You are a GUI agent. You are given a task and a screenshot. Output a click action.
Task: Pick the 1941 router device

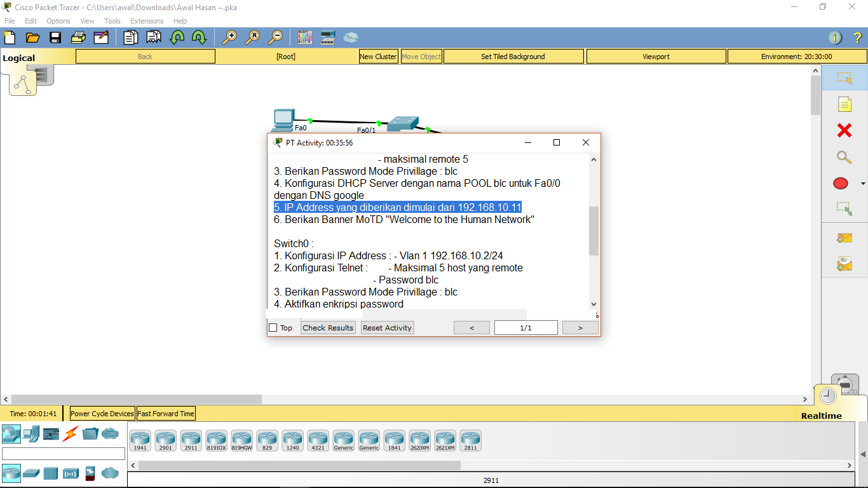coord(140,440)
